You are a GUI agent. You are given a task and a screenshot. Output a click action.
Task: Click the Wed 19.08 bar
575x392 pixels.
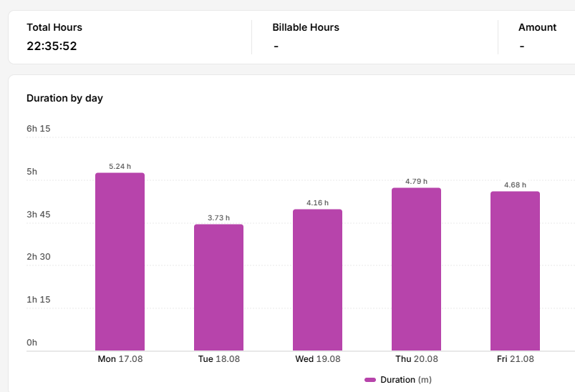click(317, 280)
